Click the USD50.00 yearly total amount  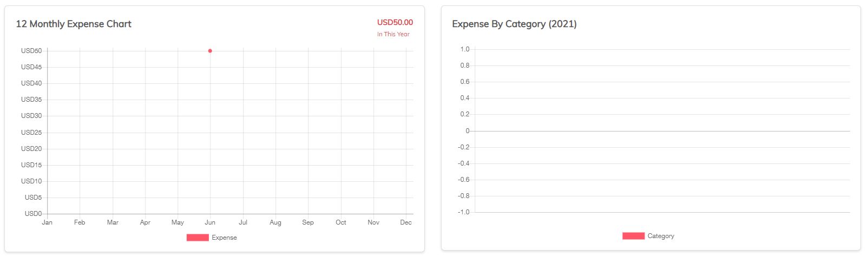[x=394, y=22]
